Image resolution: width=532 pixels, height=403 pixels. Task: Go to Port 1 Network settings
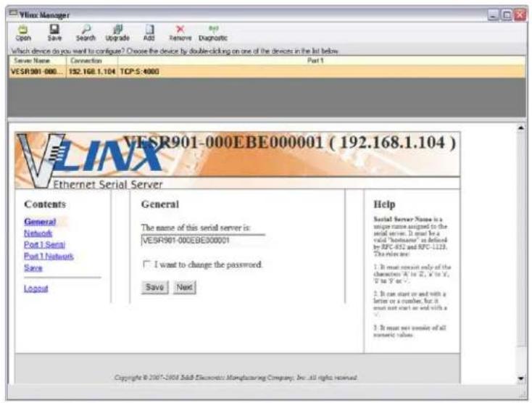tap(49, 256)
